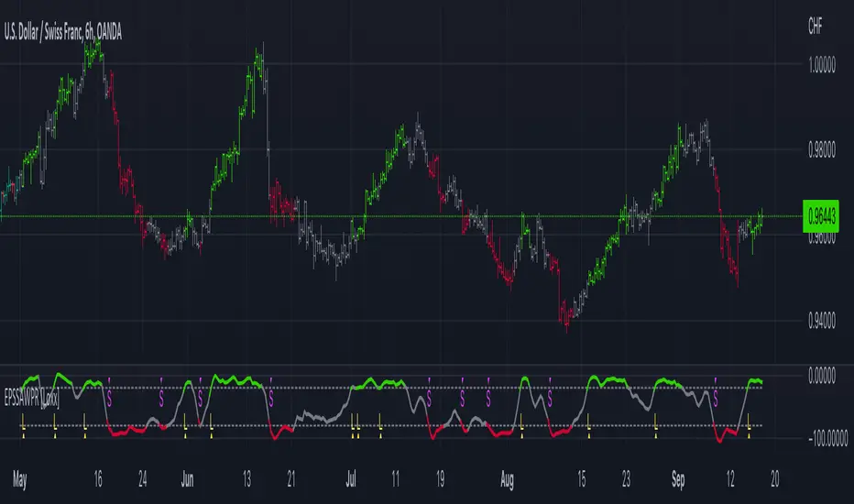This screenshot has height=504, width=854.
Task: Click the Jul date label
Action: pyautogui.click(x=351, y=479)
